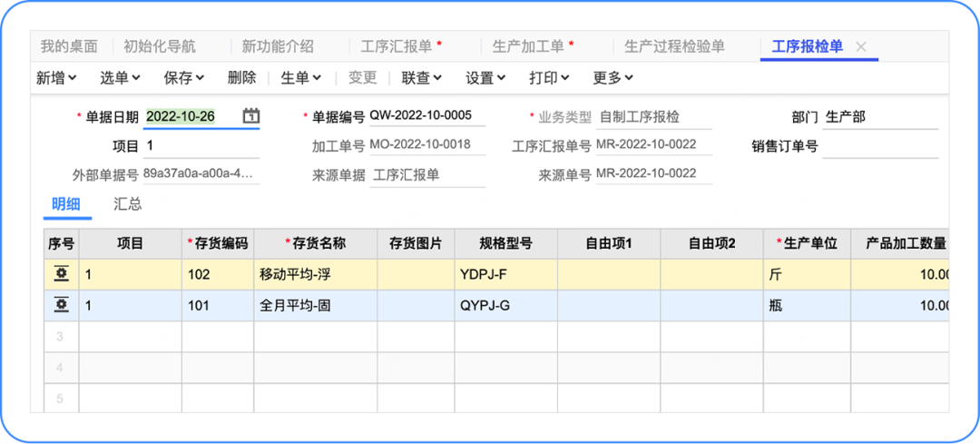Open the 生单 dropdown menu
This screenshot has width=980, height=444.
(301, 78)
